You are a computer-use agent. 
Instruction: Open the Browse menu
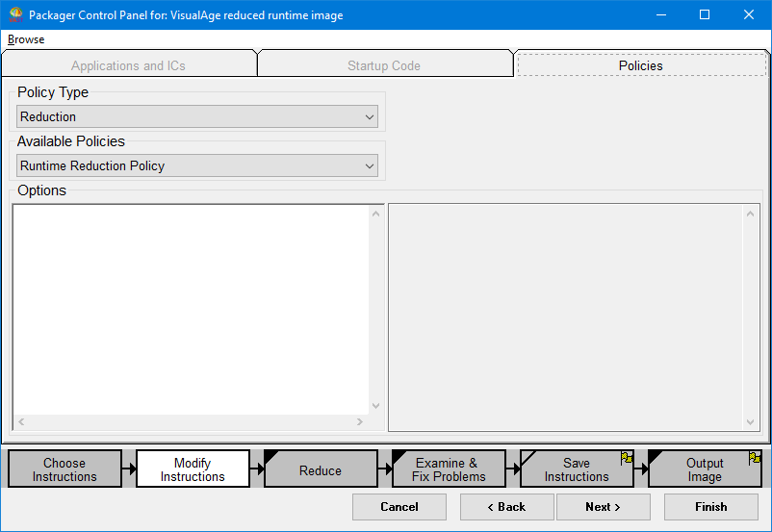[26, 39]
